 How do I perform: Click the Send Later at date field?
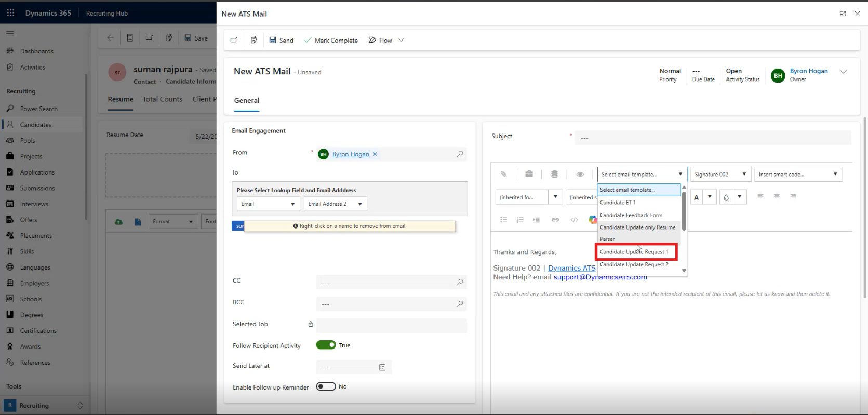point(353,367)
